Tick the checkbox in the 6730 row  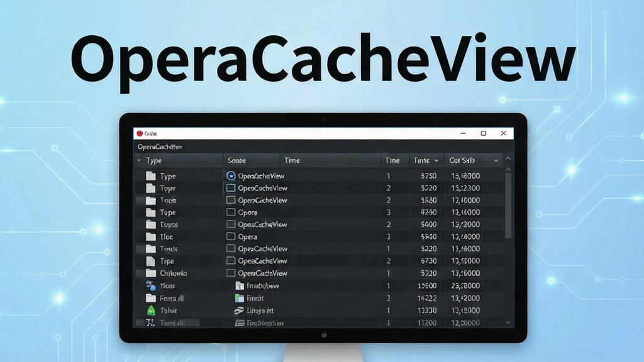[x=231, y=261]
